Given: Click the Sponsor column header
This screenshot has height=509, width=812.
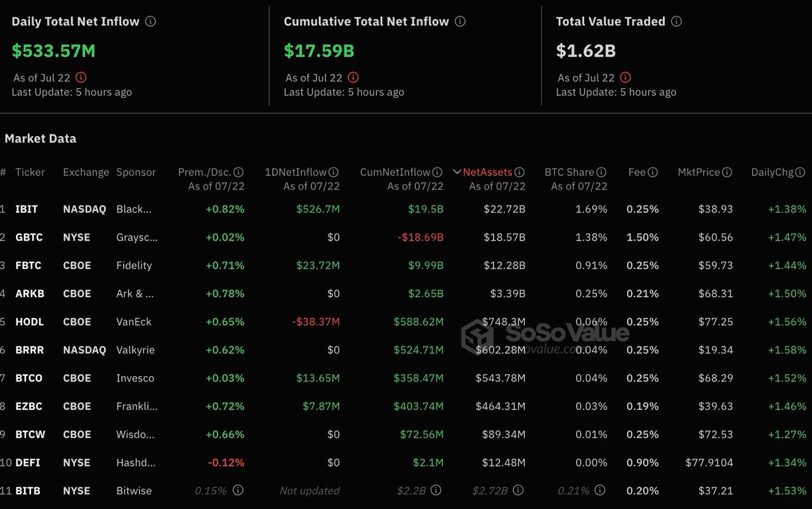Looking at the screenshot, I should (136, 172).
